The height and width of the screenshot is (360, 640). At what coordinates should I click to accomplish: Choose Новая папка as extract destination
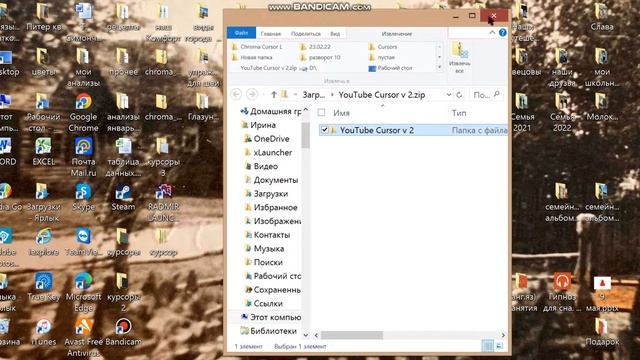coord(252,57)
